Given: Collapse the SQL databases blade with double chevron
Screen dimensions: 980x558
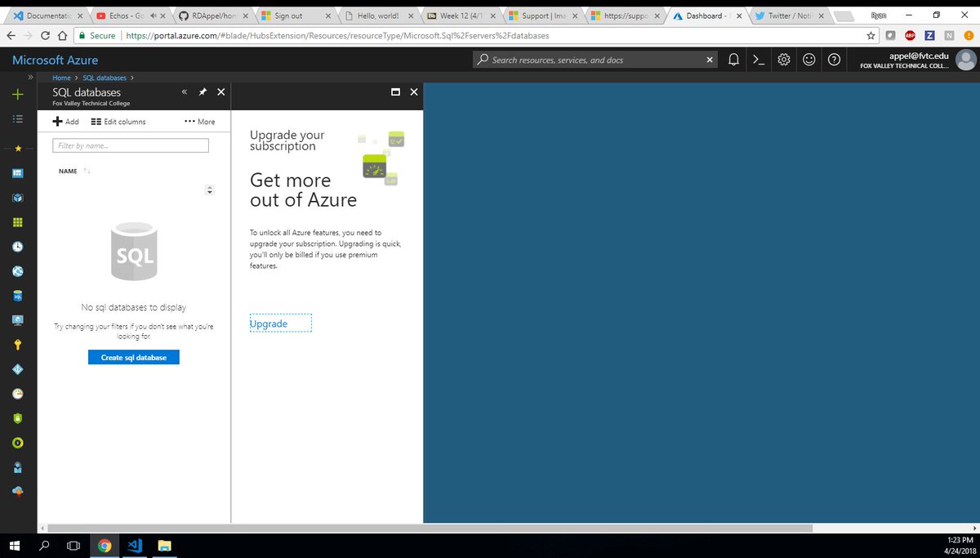Looking at the screenshot, I should pyautogui.click(x=185, y=92).
